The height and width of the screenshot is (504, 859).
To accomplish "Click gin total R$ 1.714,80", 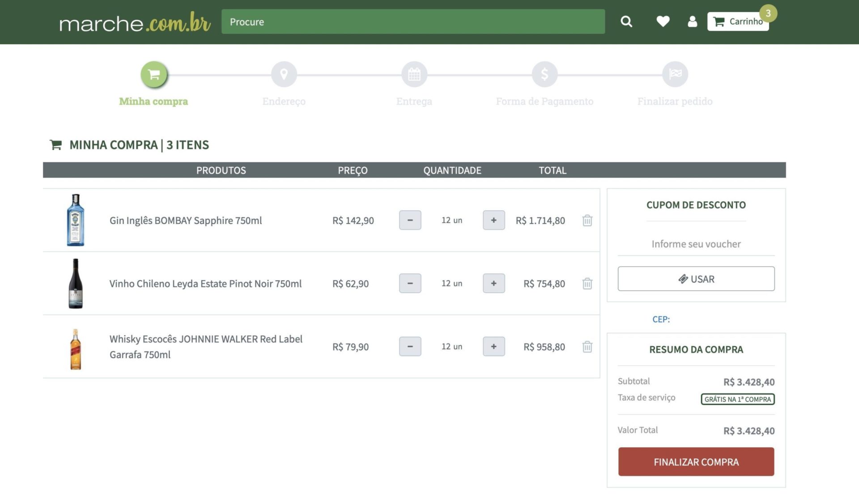I will coord(540,220).
